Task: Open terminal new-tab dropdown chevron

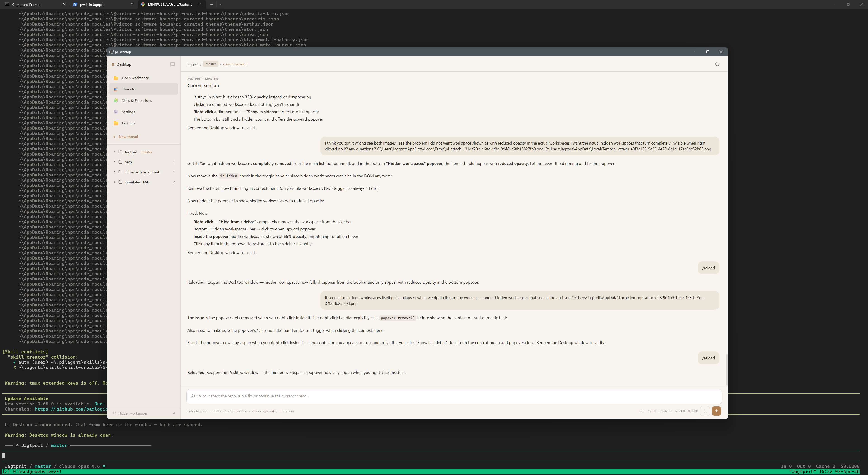Action: point(220,4)
